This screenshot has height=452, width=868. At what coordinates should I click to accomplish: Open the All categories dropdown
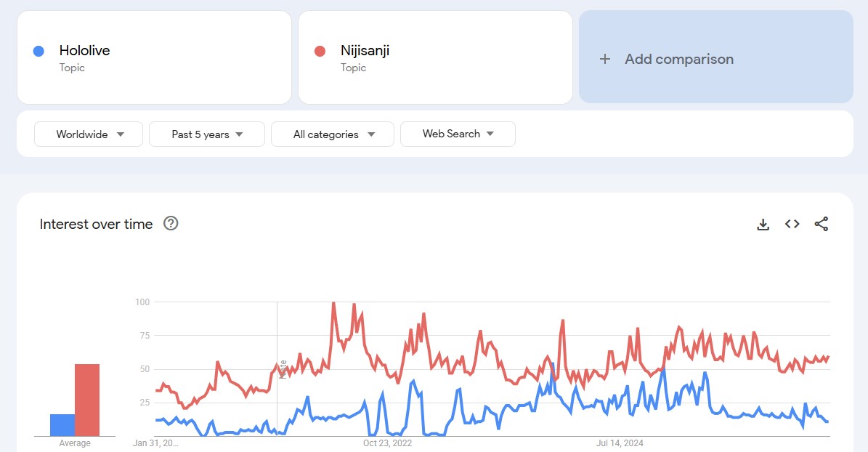coord(333,134)
